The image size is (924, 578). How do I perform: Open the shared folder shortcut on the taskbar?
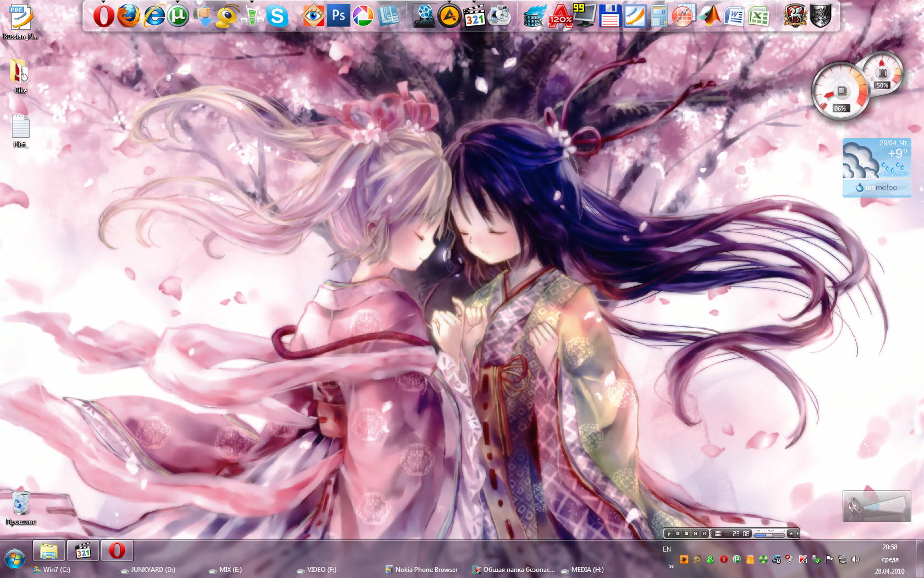(x=514, y=570)
